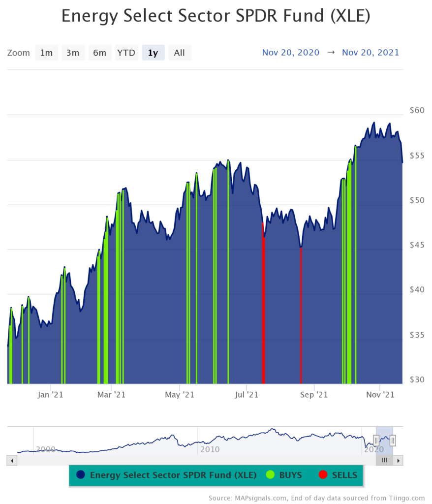The image size is (432, 504).
Task: Show all data with All zoom
Action: tap(180, 53)
